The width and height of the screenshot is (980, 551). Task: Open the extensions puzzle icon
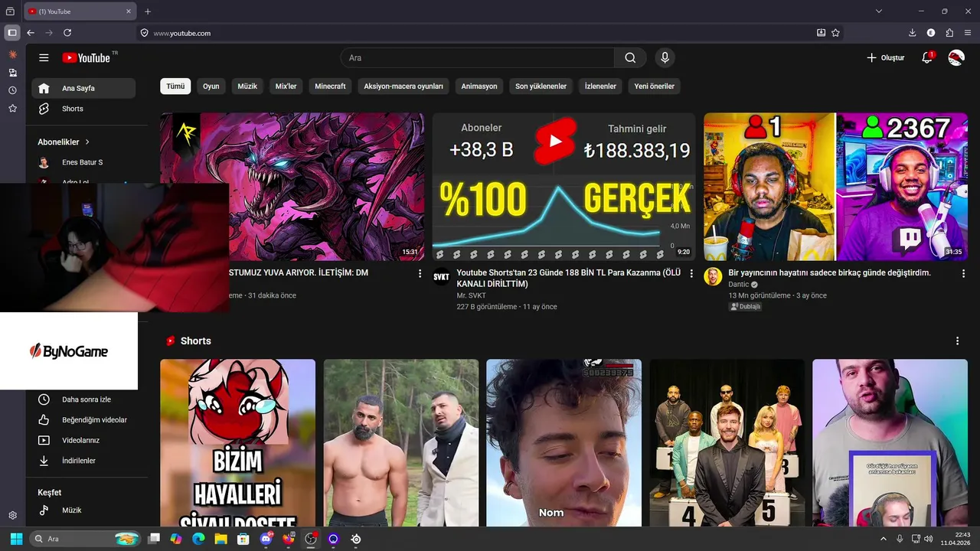point(949,33)
